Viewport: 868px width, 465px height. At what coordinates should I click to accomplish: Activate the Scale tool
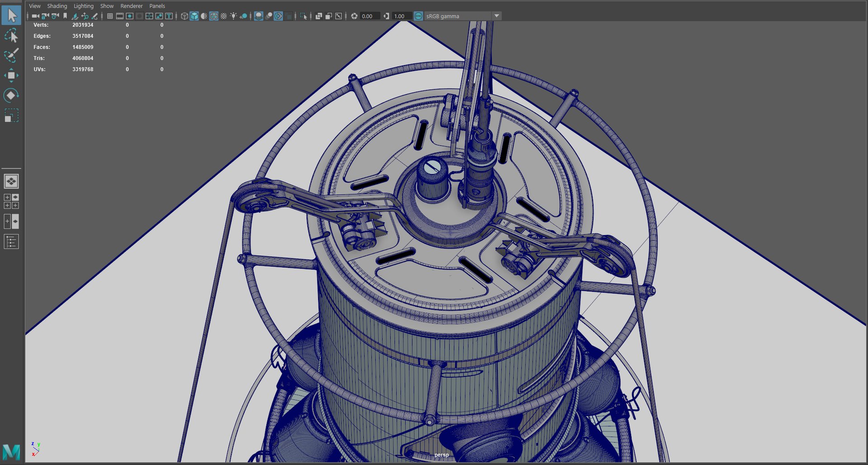point(11,116)
